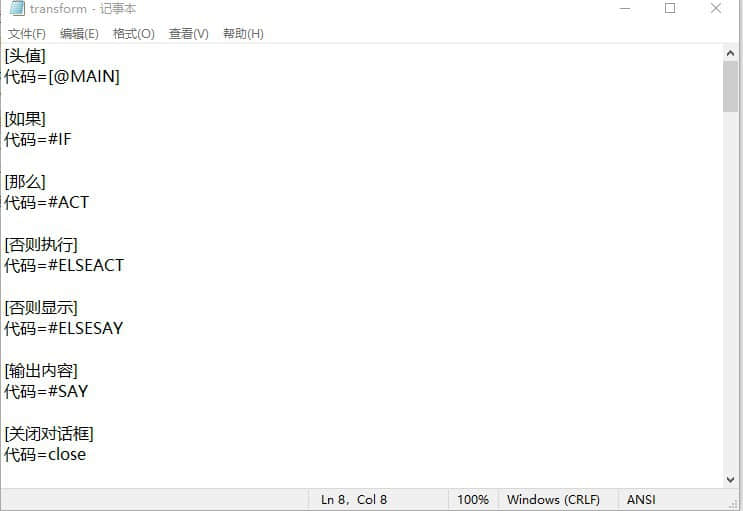Viewport: 743px width, 511px height.
Task: Open the 帮助(H) menu
Action: (243, 34)
